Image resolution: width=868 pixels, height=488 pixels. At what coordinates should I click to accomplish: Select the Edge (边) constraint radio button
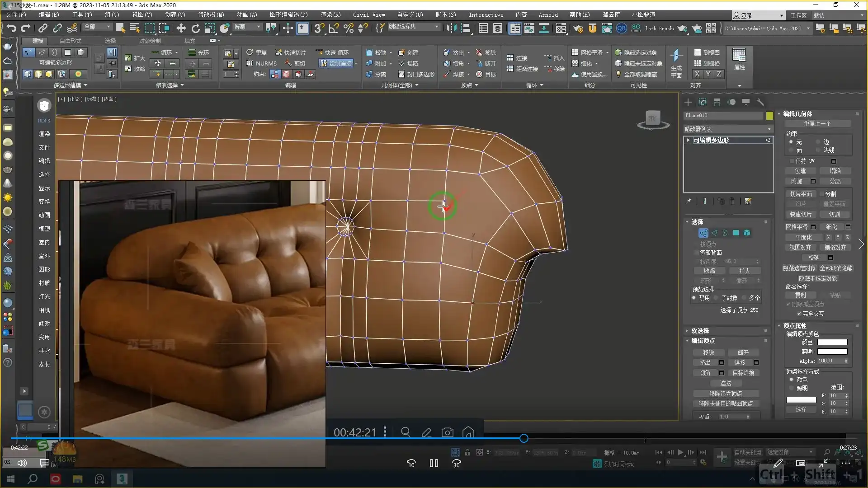click(818, 142)
